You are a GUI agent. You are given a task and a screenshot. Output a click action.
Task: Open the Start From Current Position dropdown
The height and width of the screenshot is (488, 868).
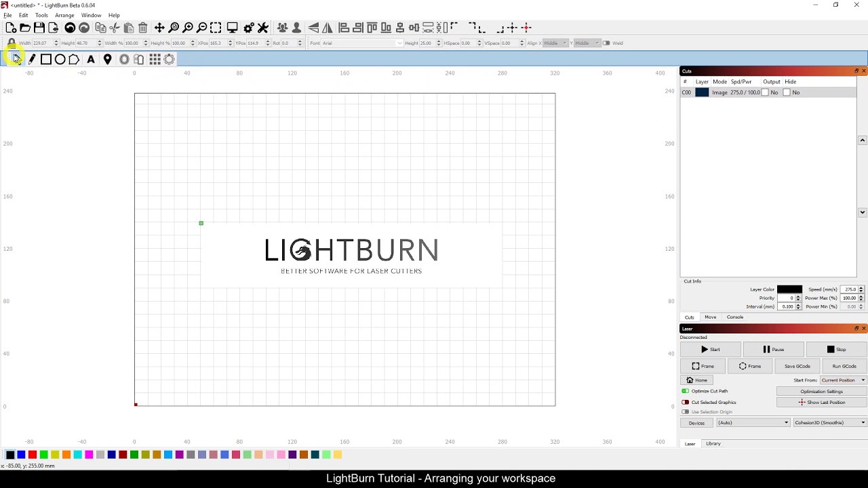[x=844, y=380]
